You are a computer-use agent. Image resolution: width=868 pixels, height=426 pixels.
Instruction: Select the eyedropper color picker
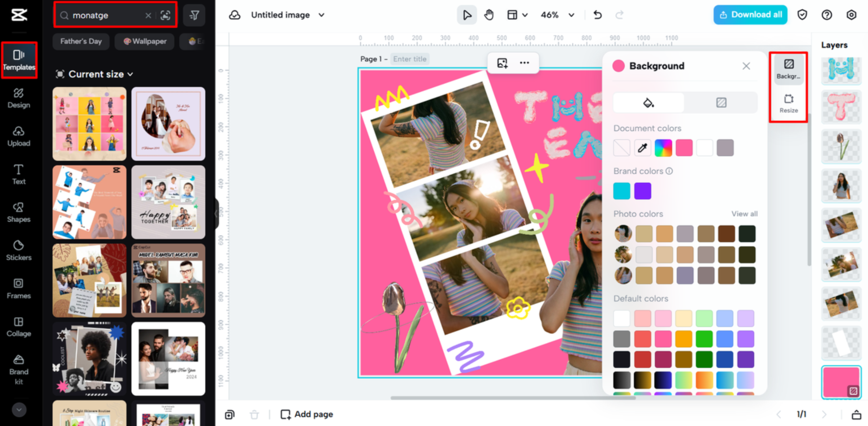[x=642, y=147]
